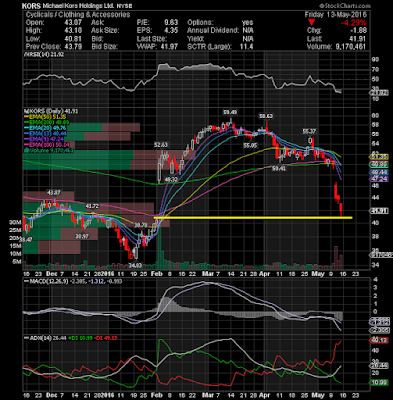Image resolution: width=393 pixels, height=400 pixels.
Task: Click the KORS ticker symbol in header
Action: coord(31,6)
